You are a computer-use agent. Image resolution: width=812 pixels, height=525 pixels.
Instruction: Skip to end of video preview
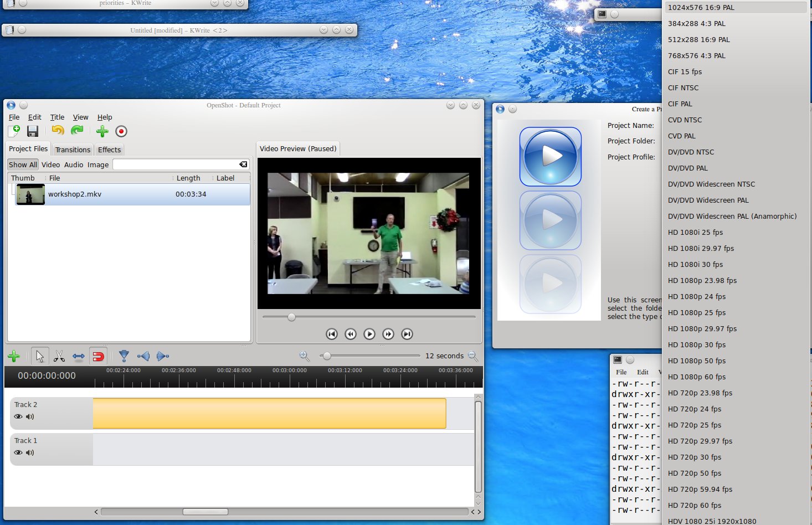[x=407, y=334]
